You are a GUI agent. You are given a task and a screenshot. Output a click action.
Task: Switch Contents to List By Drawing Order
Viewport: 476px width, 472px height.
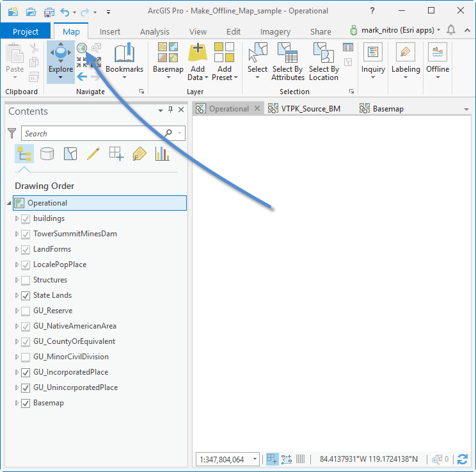coord(24,154)
